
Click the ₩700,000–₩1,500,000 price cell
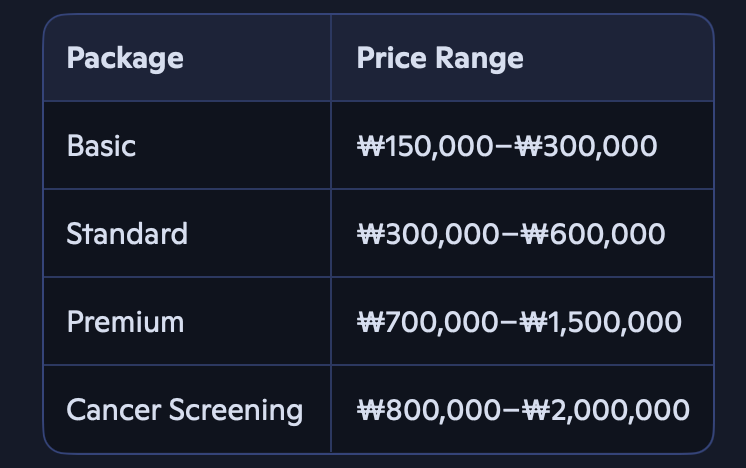[x=522, y=322]
